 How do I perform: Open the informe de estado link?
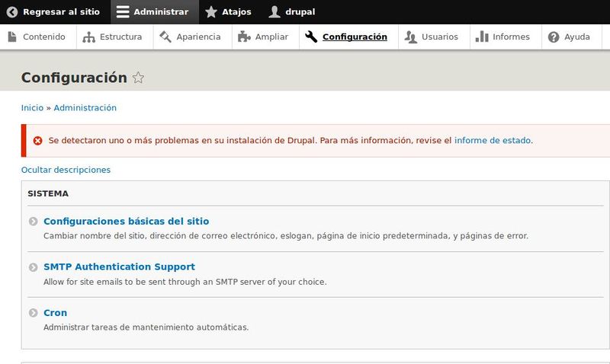(493, 140)
